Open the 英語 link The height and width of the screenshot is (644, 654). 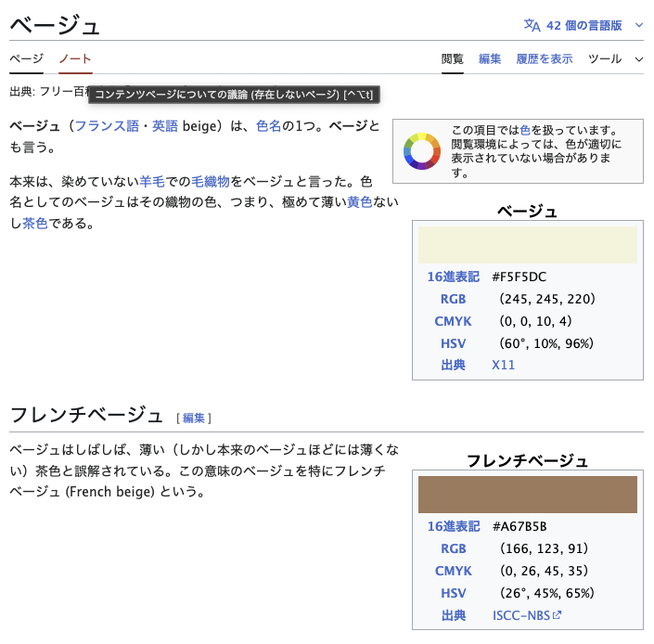pyautogui.click(x=165, y=126)
